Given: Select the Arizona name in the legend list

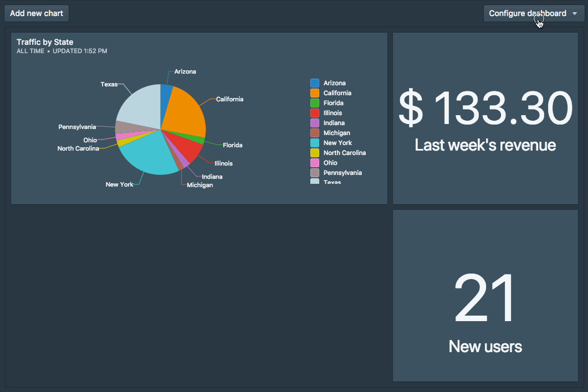Looking at the screenshot, I should coord(335,83).
